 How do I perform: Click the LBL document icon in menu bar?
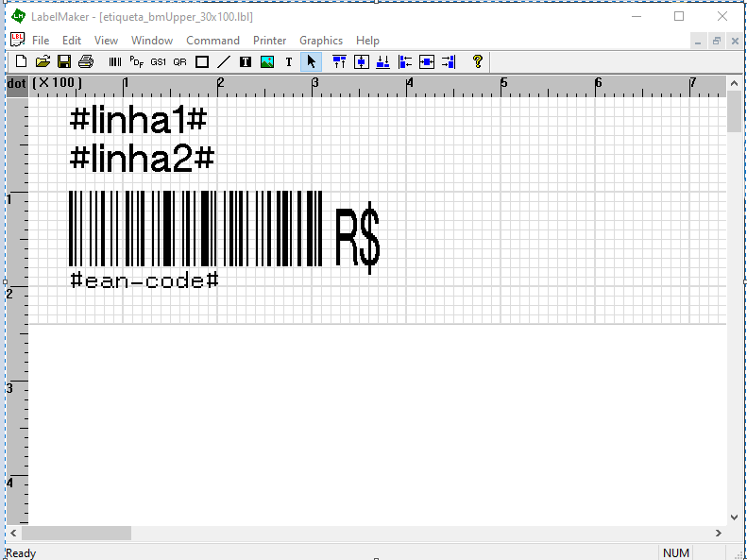click(18, 40)
